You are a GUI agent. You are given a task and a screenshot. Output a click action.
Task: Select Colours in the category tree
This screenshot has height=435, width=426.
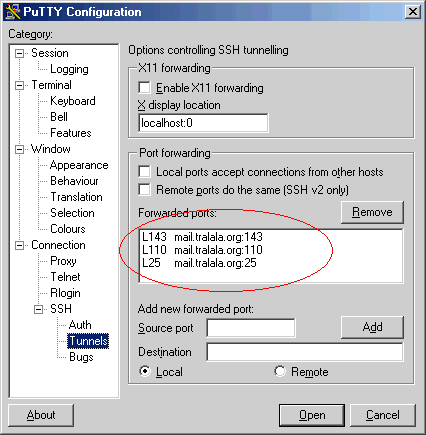coord(68,229)
